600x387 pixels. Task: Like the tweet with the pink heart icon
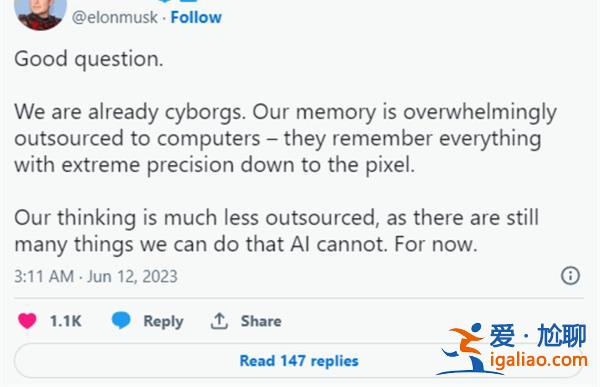(27, 321)
